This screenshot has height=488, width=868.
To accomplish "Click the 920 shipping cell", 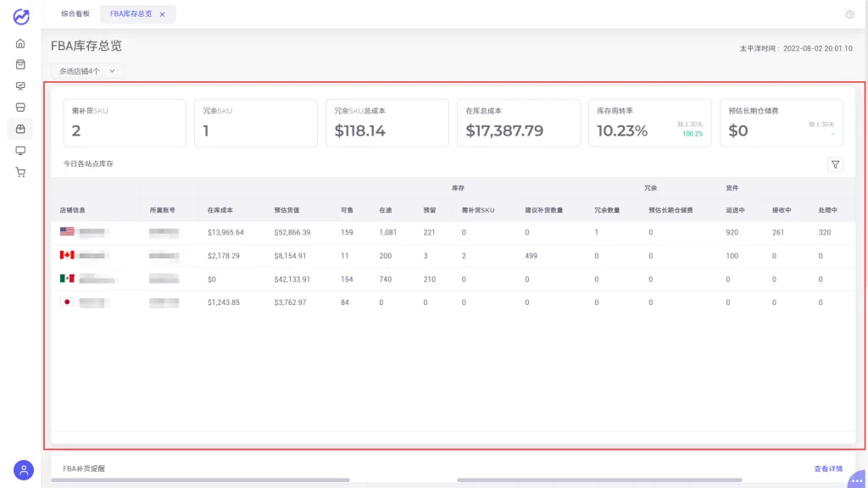I will coord(732,232).
